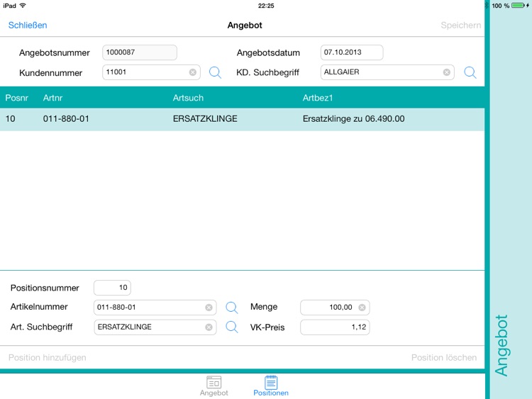Tap the vertical Angebot side panel label

(x=501, y=345)
